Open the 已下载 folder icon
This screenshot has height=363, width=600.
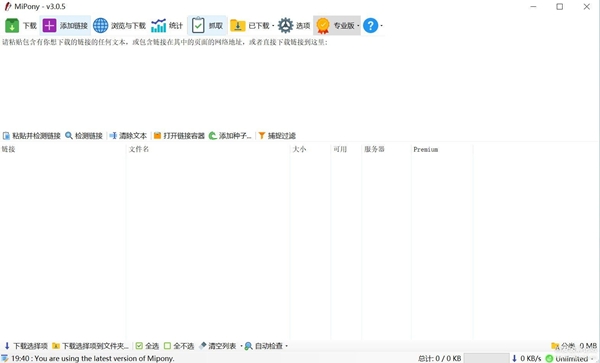pyautogui.click(x=238, y=26)
